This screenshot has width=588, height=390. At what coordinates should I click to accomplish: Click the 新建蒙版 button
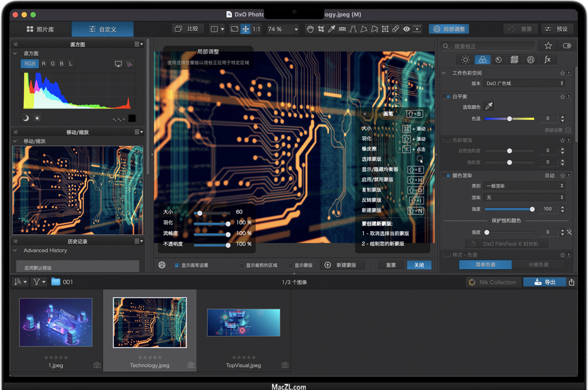343,265
